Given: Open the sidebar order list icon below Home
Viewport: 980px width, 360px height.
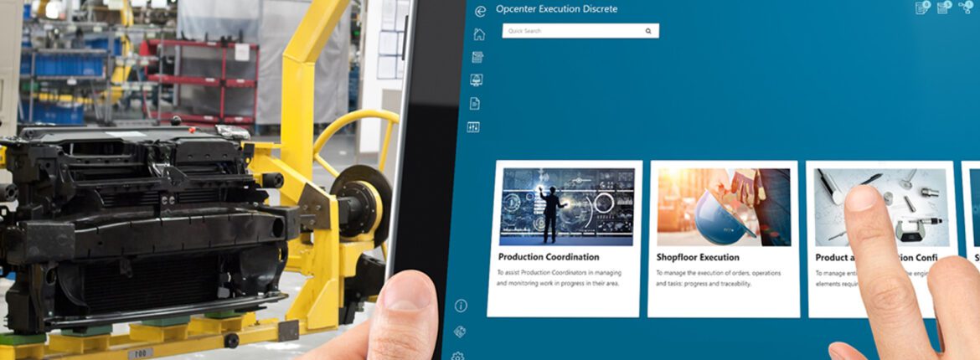Looking at the screenshot, I should tap(477, 57).
